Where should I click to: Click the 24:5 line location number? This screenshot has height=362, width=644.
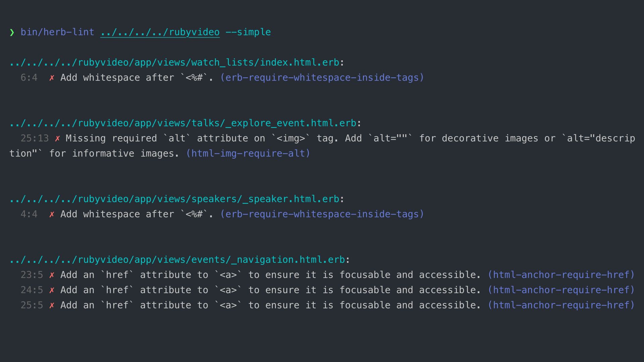pyautogui.click(x=32, y=290)
